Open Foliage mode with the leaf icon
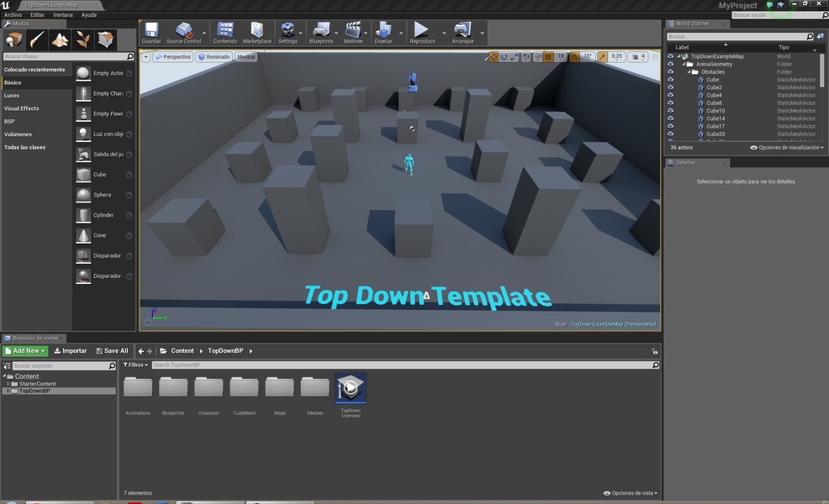 (83, 39)
